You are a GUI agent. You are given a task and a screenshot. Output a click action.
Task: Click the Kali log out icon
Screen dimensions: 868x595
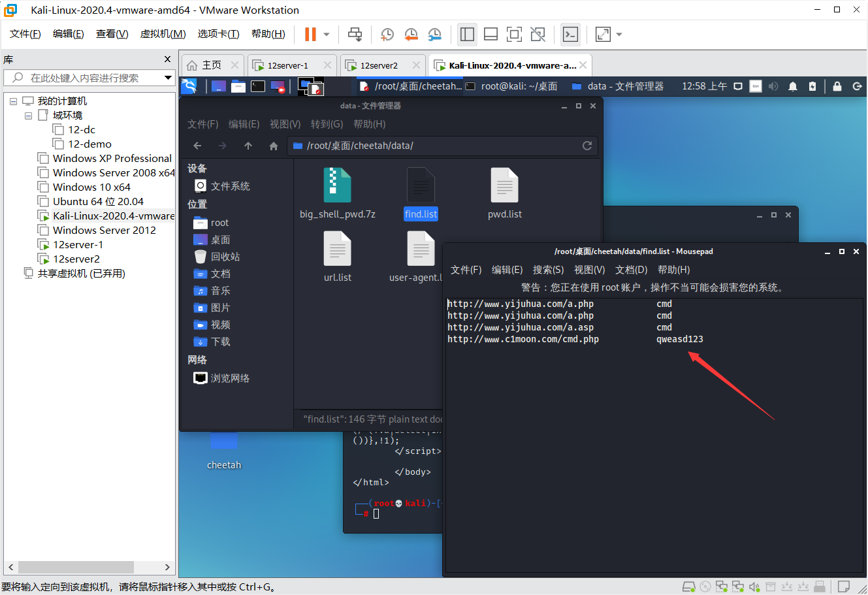point(857,86)
